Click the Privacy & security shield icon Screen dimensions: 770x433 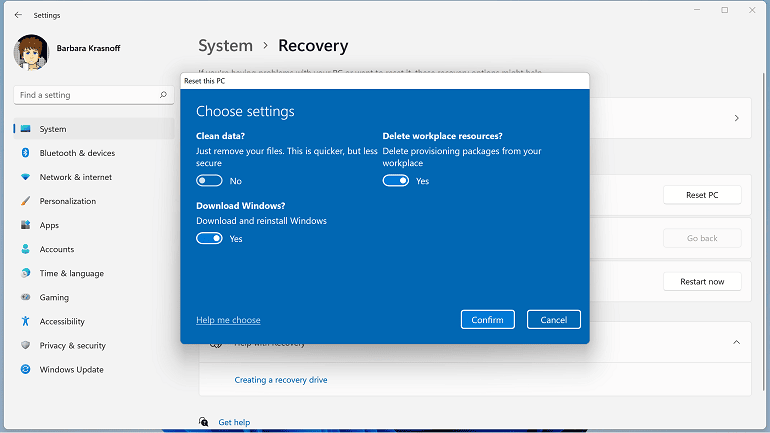(x=26, y=345)
